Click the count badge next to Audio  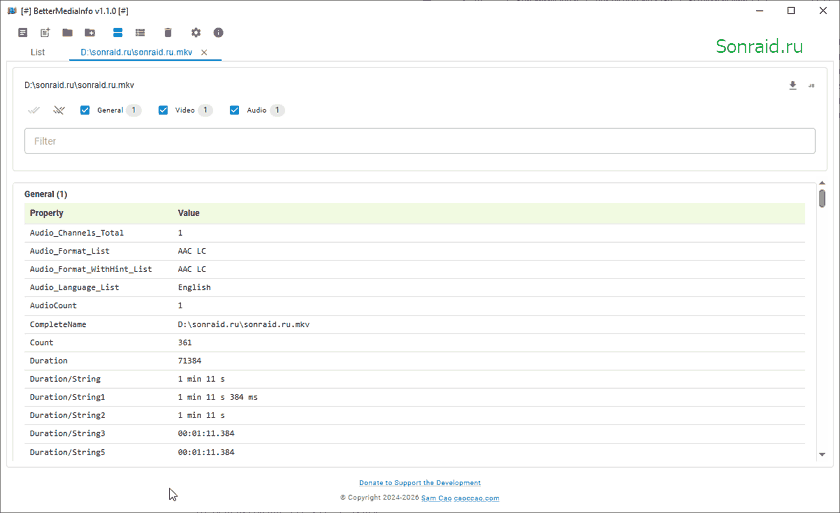point(277,110)
